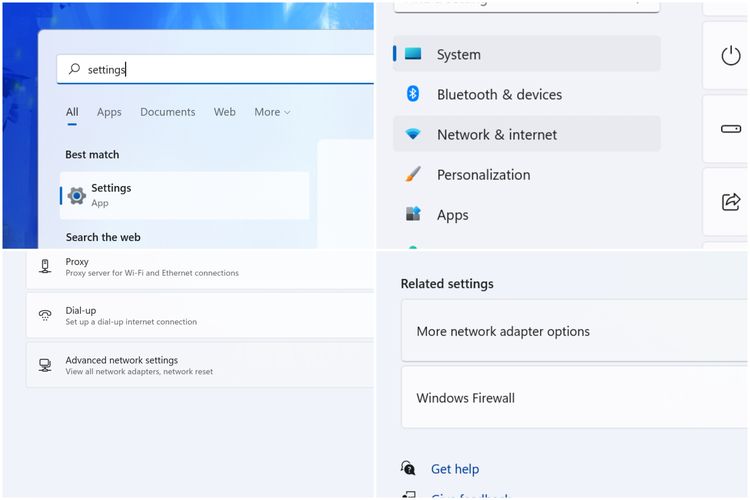The width and height of the screenshot is (750, 500).
Task: Click 'Proxy server for Wi-Fi and Ethernet connections' text
Action: [x=152, y=273]
